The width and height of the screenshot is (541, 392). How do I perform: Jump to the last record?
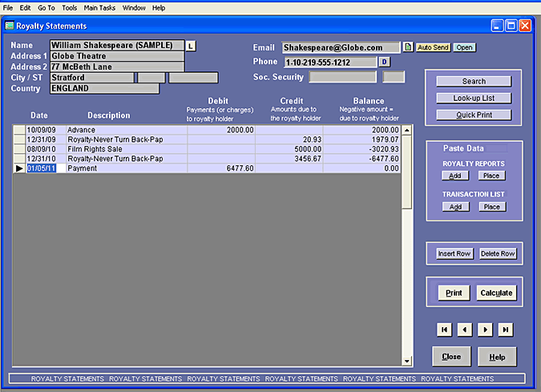click(505, 329)
